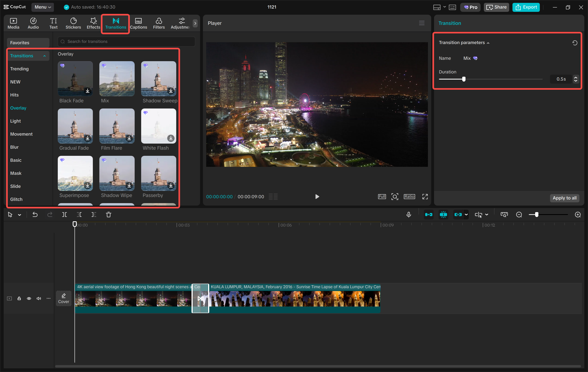Screen dimensions: 588x372
Task: Click the Undo icon above the timeline
Action: point(35,215)
